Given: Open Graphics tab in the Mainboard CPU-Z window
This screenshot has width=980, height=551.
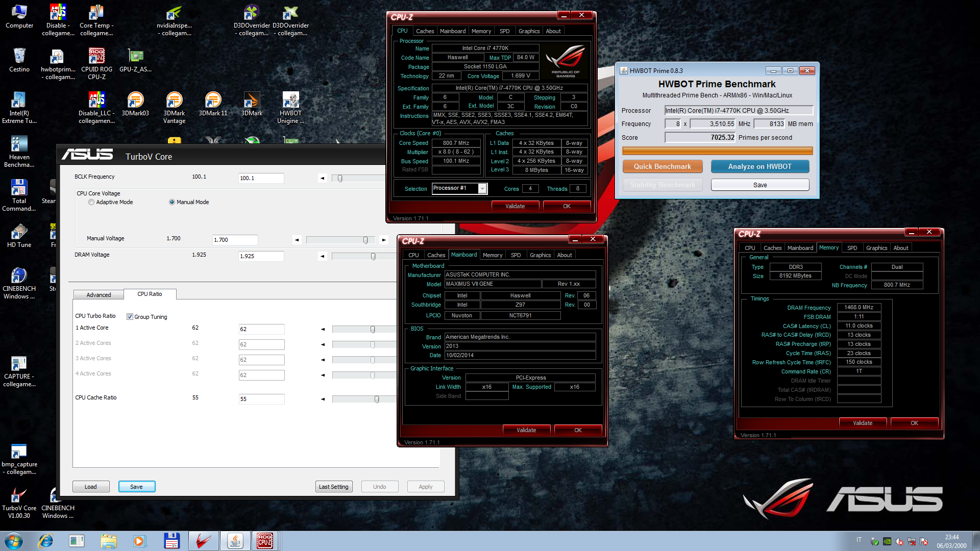Looking at the screenshot, I should point(540,255).
